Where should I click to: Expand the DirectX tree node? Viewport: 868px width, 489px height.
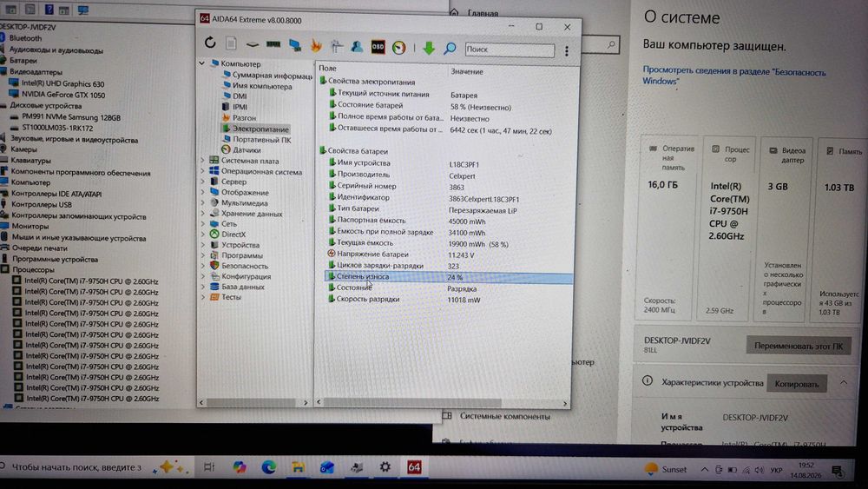click(x=202, y=235)
